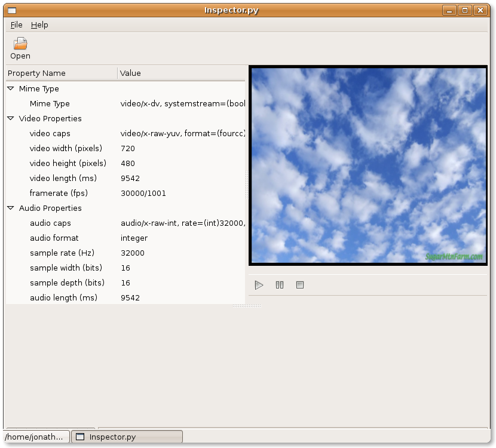Viewport: 496px width, 448px height.
Task: Maximize the Inspector.py window
Action: pos(464,10)
